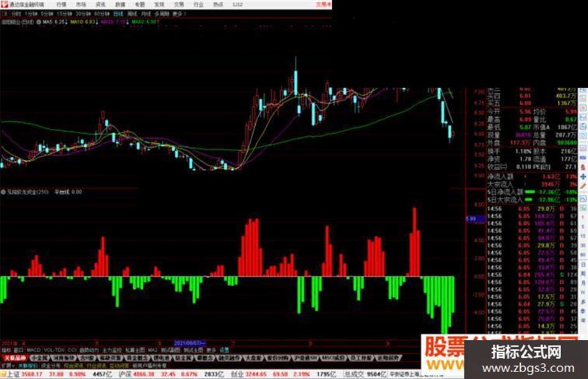Click the 2021/08/07 date marker on timeline
Image resolution: width=588 pixels, height=379 pixels.
(x=190, y=343)
